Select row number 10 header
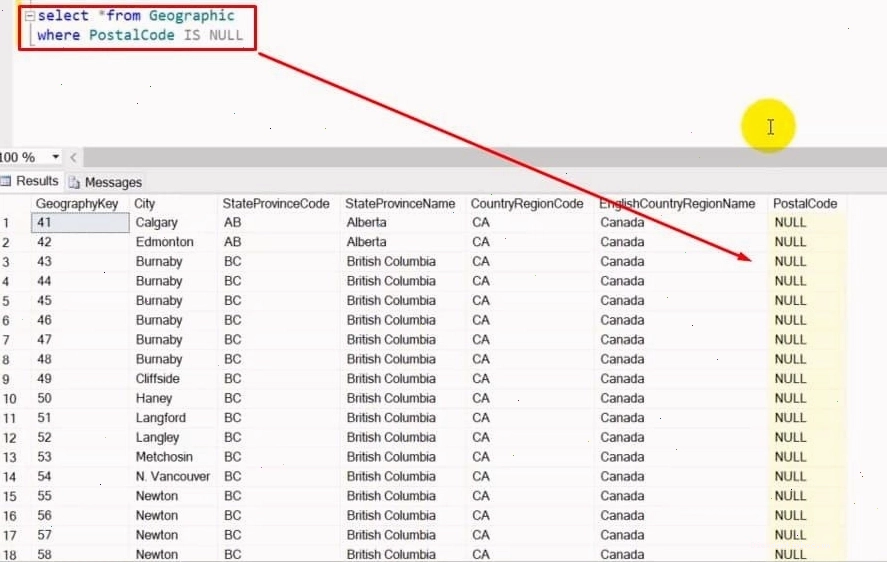The image size is (887, 562). (x=10, y=398)
